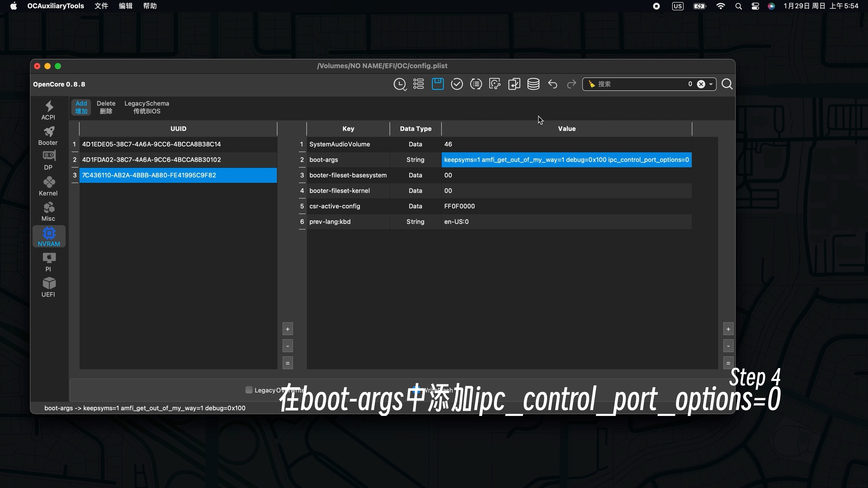This screenshot has height=488, width=868.
Task: Undo the last change
Action: (x=553, y=84)
